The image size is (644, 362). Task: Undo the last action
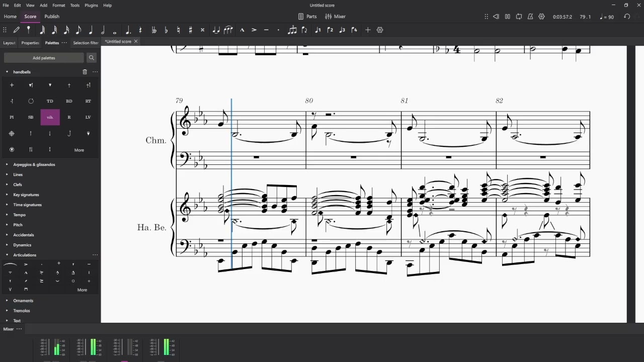coord(627,17)
